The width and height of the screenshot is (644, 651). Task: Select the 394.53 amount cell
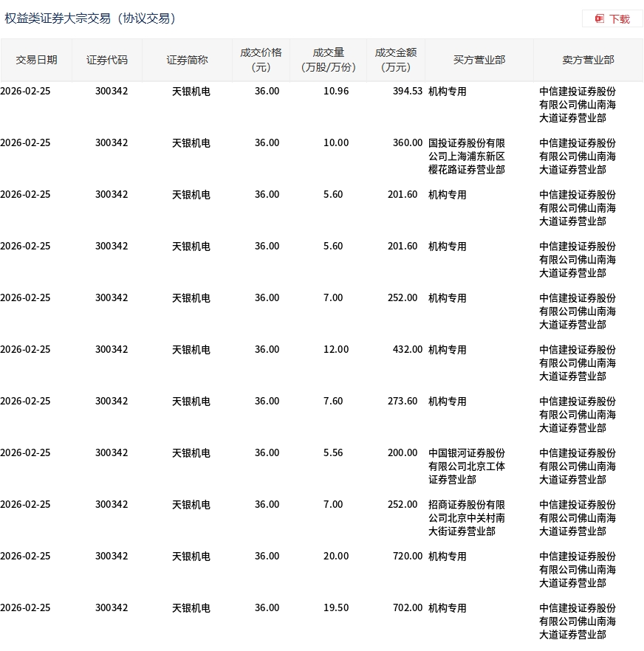pyautogui.click(x=408, y=92)
